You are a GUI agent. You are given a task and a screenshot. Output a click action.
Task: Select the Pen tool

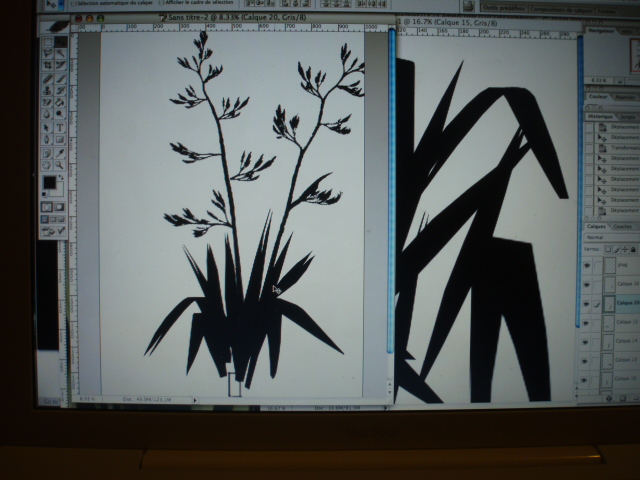coord(47,140)
